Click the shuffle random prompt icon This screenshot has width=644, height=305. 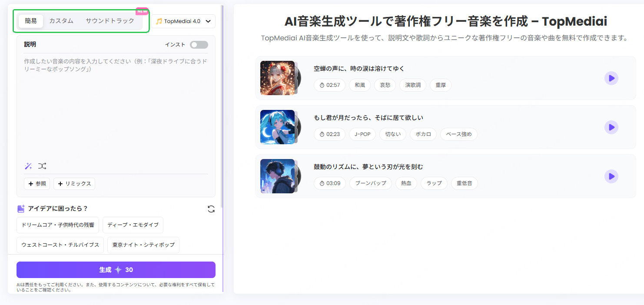tap(42, 166)
